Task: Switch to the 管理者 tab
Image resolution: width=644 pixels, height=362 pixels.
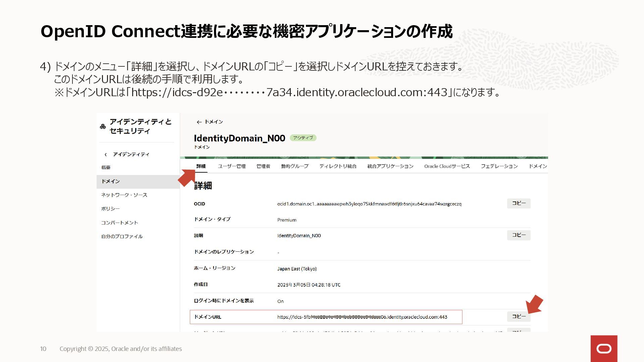Action: pyautogui.click(x=263, y=166)
